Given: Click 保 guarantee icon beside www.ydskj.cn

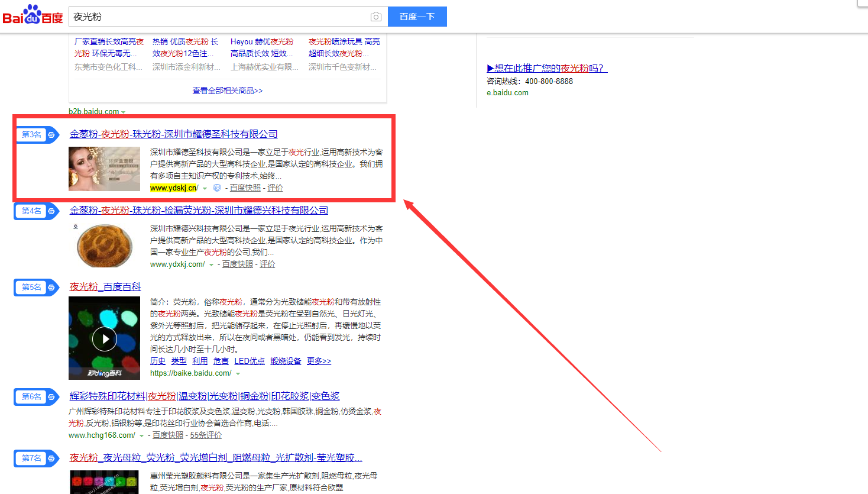Looking at the screenshot, I should [217, 188].
